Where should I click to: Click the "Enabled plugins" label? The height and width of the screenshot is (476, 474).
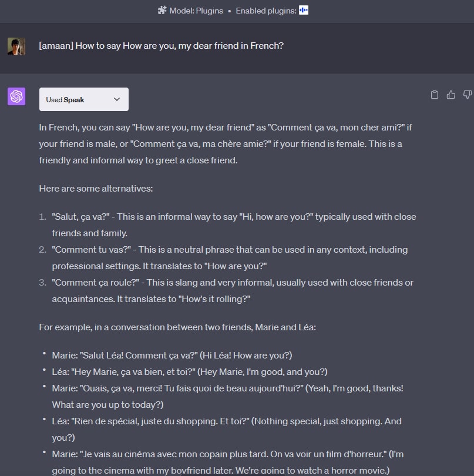coord(265,11)
